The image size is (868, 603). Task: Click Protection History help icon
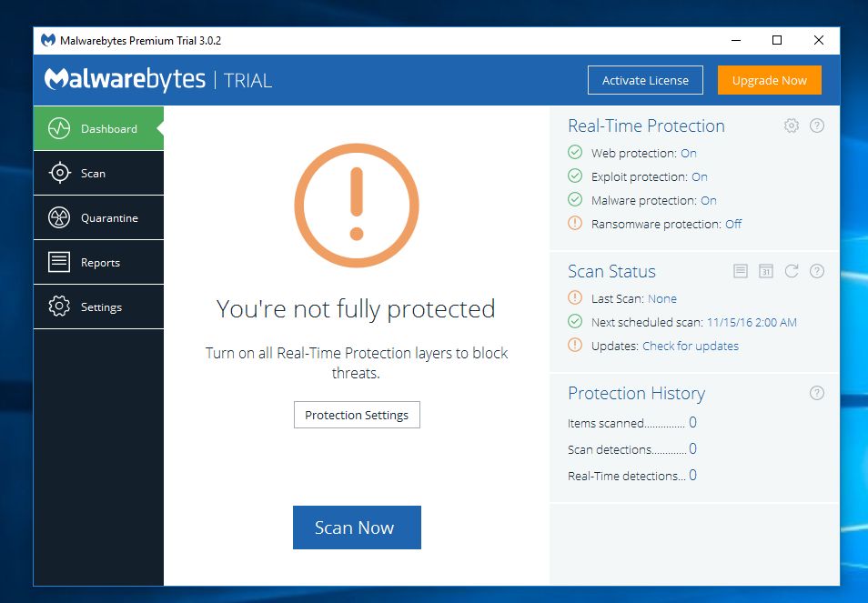(x=817, y=393)
